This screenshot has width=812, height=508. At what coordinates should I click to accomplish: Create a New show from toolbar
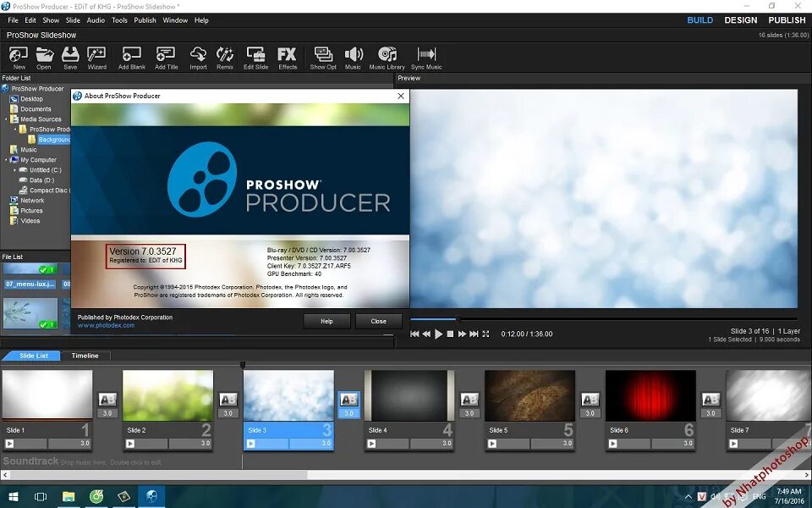click(x=19, y=58)
